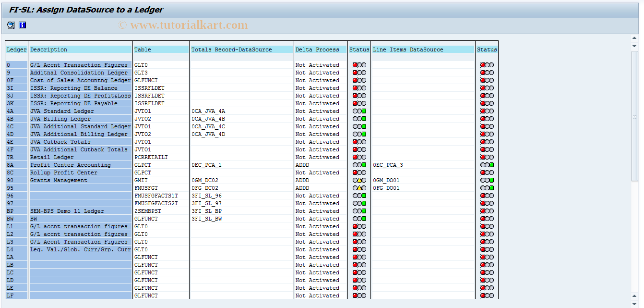644x308 pixels.
Task: Click DataSource 3FI_SL_97 cell
Action: [x=206, y=203]
